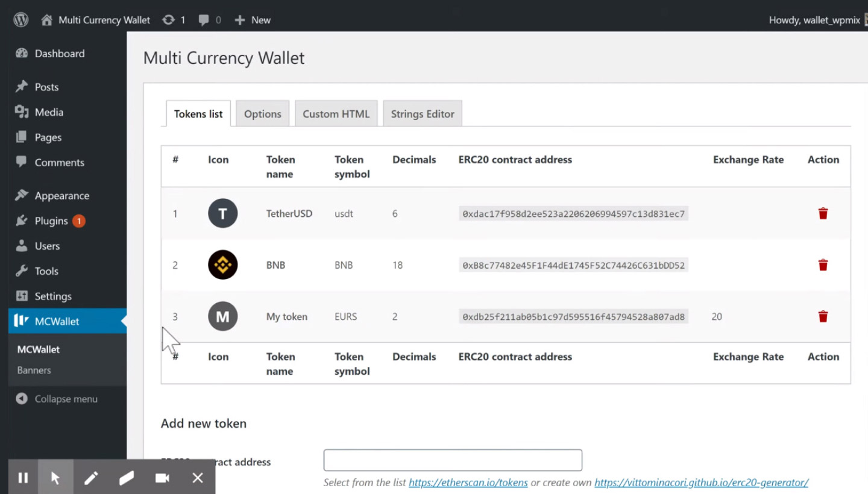
Task: Switch to the Options tab
Action: [x=262, y=113]
